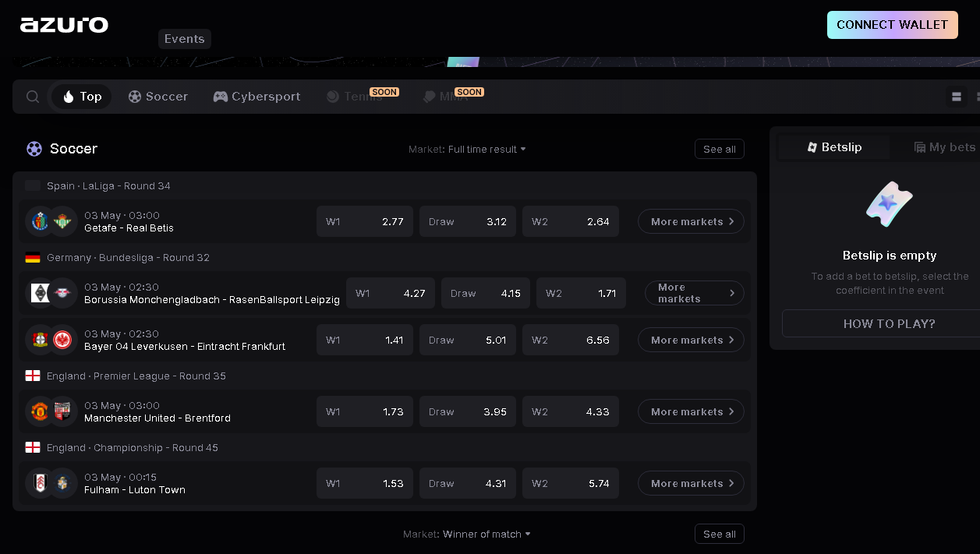
Task: Click Germany Bundesliga Round 32 league header
Action: [x=128, y=257]
